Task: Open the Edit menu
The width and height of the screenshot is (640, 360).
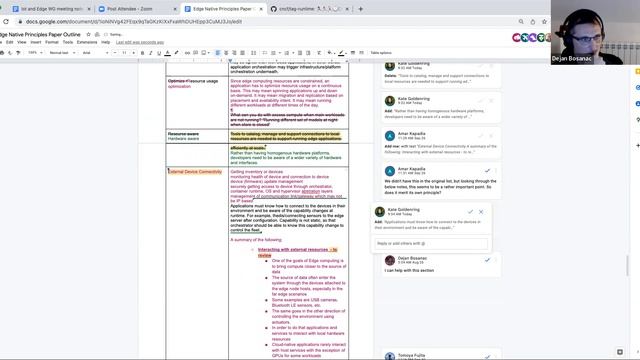Action: click(x=9, y=42)
